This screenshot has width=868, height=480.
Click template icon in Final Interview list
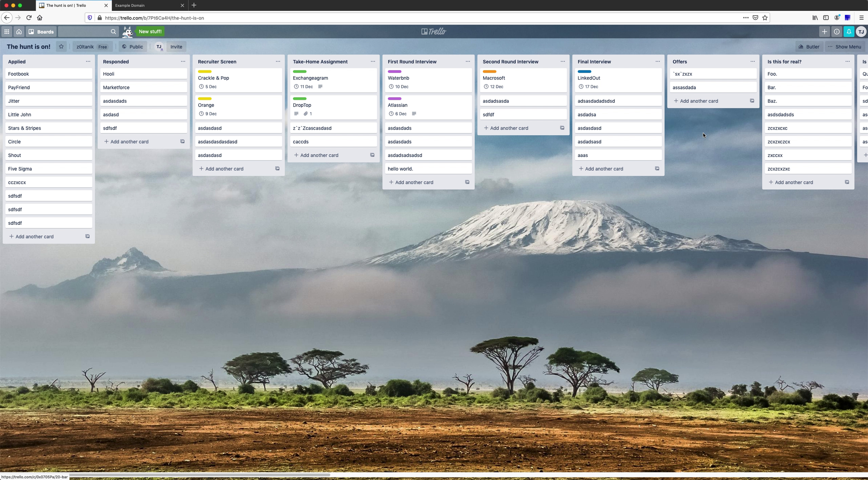coord(657,168)
